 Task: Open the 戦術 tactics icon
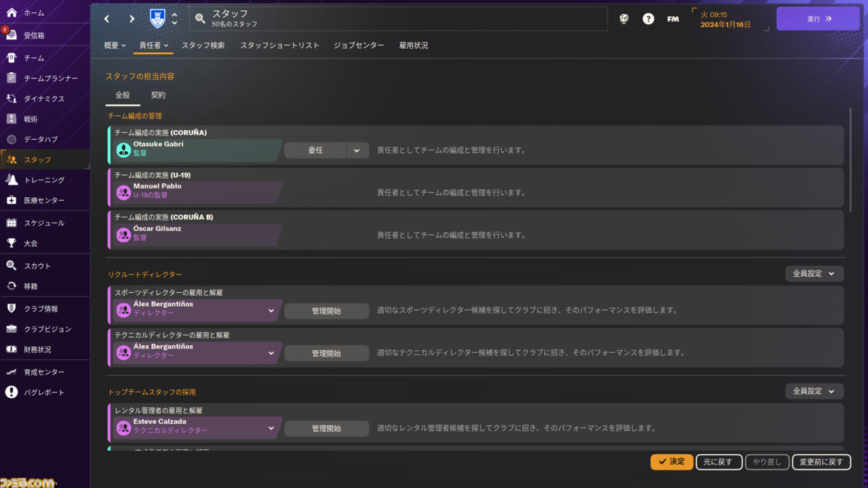(x=12, y=119)
